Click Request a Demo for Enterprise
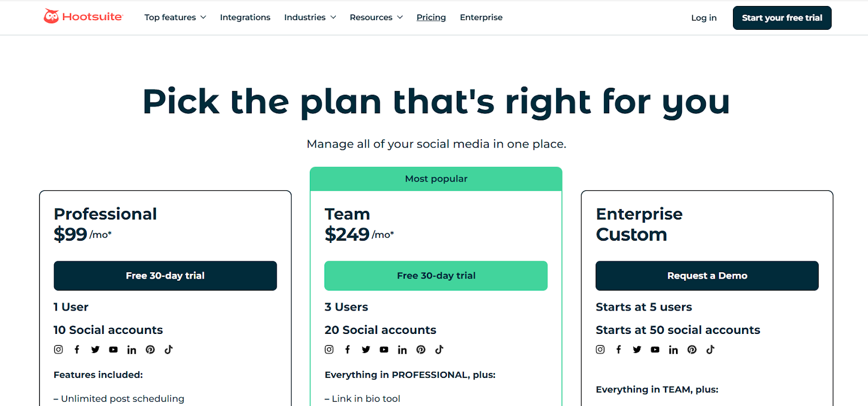This screenshot has height=406, width=868. click(x=706, y=275)
